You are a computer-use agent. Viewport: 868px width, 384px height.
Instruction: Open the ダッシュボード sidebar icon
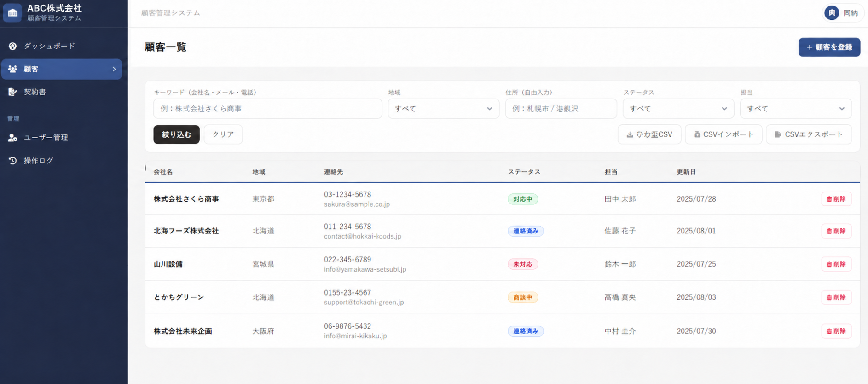[12, 46]
